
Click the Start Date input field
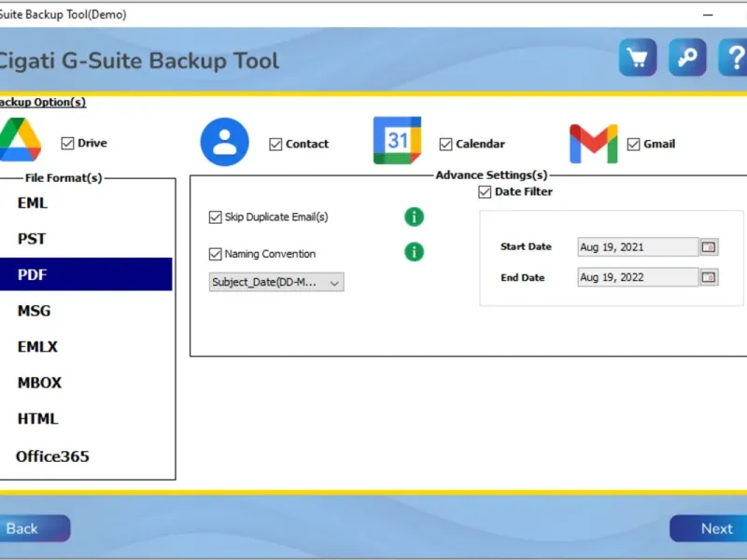coord(638,247)
